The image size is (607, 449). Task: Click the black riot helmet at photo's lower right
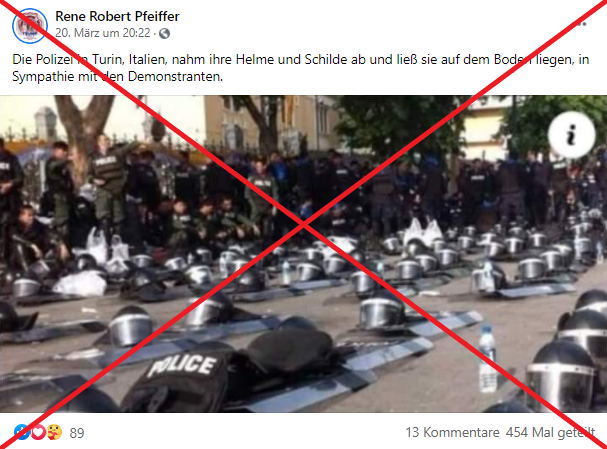tap(559, 375)
